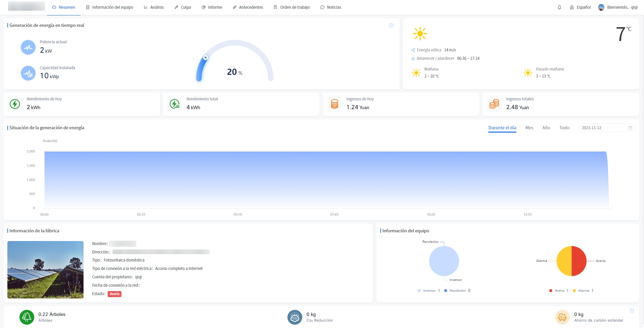Click the help icon in real-time generation panel
Viewport: 644px width, 328px height.
coord(391,26)
